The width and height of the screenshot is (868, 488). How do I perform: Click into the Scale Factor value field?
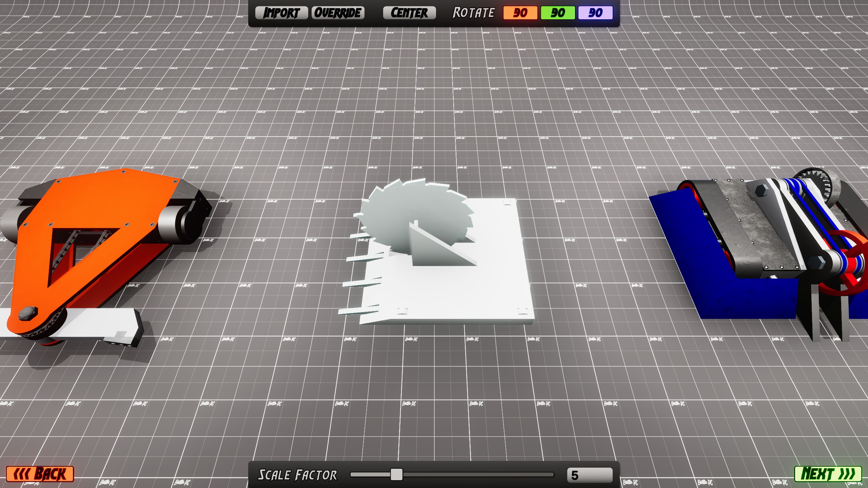click(590, 475)
